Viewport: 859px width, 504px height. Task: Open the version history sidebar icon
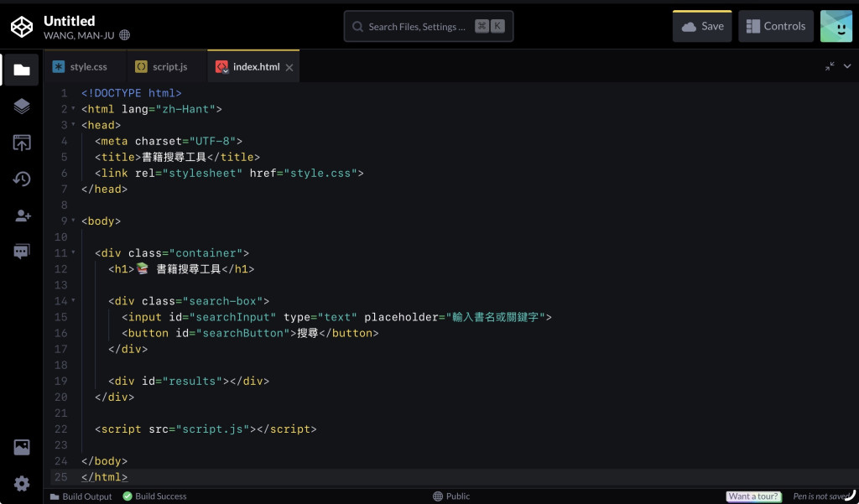tap(21, 179)
